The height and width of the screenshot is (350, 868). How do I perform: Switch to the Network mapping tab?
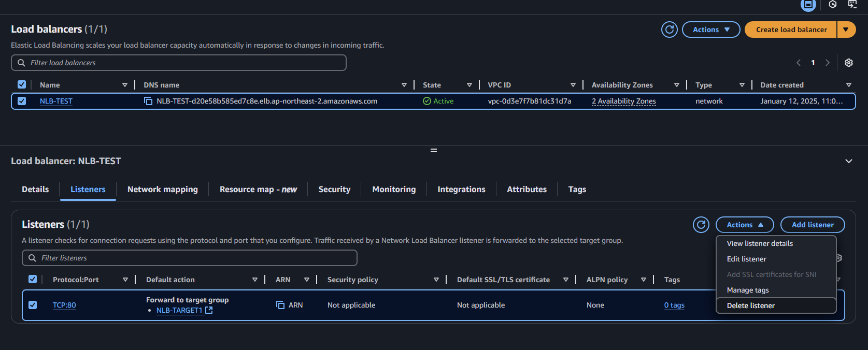pyautogui.click(x=163, y=189)
